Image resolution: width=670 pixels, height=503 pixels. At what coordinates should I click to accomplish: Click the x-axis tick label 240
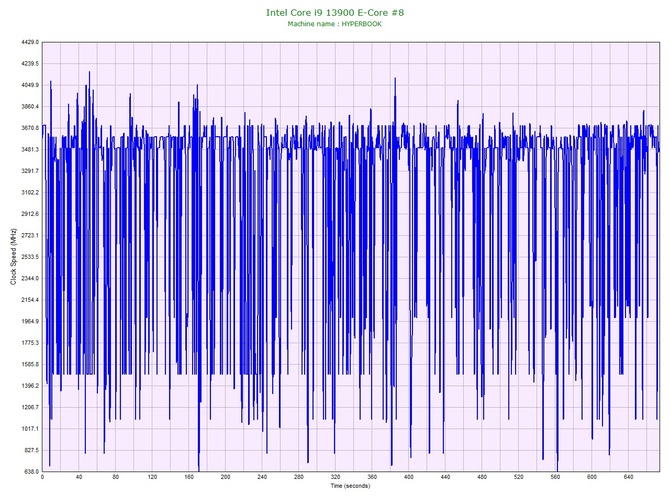click(262, 477)
